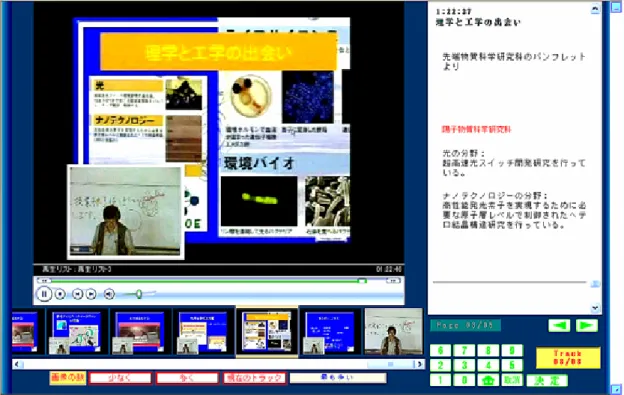Click the red 電子物質科学研究科 text in notes
Screen dimensions: 624x395
pyautogui.click(x=476, y=129)
